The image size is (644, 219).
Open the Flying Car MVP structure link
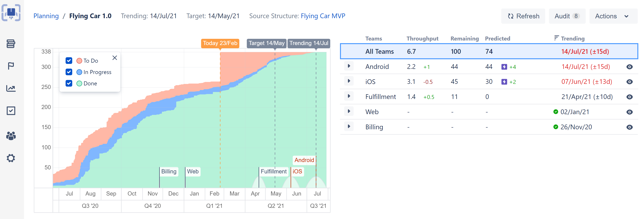click(x=323, y=16)
